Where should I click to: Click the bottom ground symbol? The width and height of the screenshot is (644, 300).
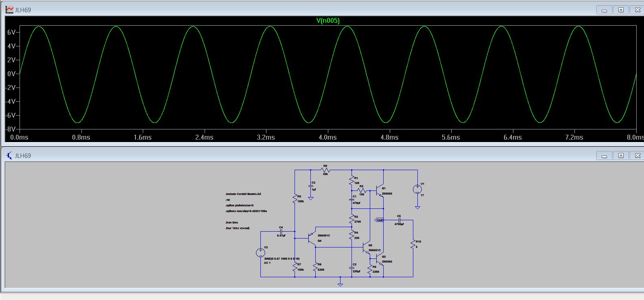340,284
